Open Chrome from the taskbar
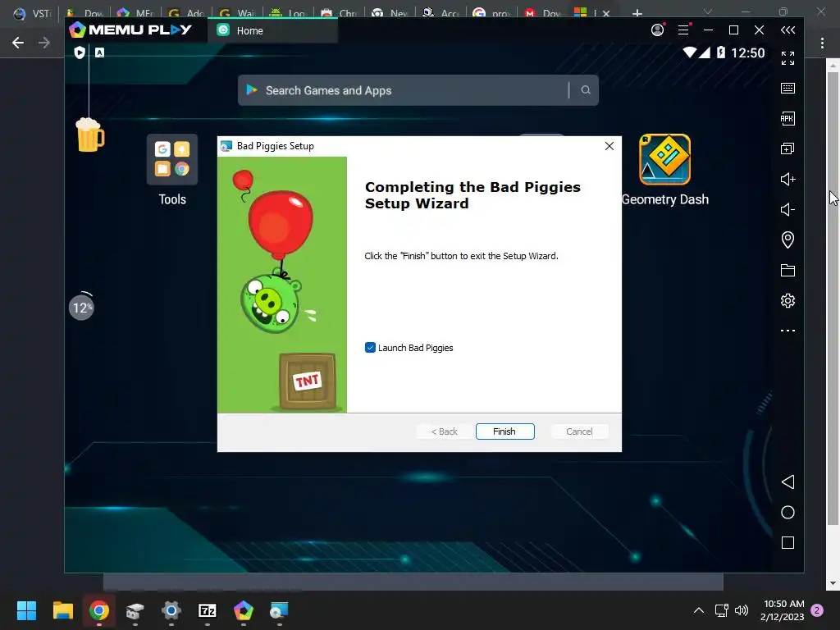Screen dimensions: 840x630 [x=99, y=610]
